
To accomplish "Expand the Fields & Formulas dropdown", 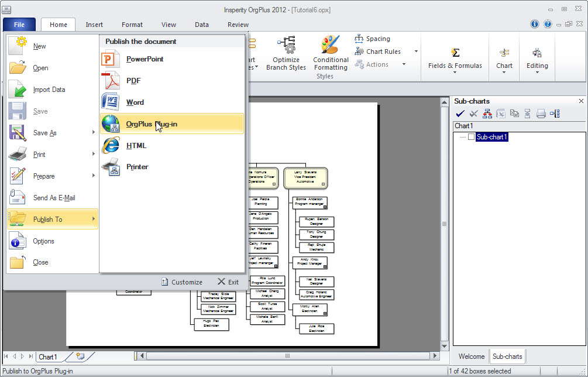I will 455,72.
